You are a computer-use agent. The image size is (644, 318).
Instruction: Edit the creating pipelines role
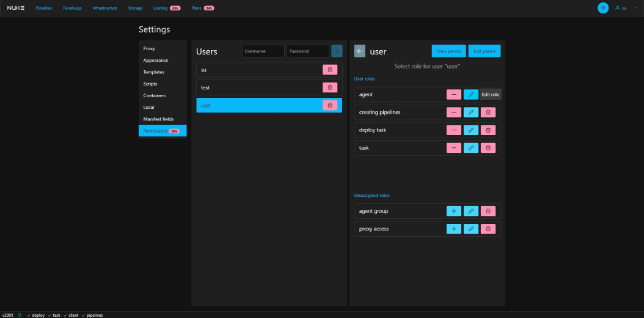[x=471, y=112]
